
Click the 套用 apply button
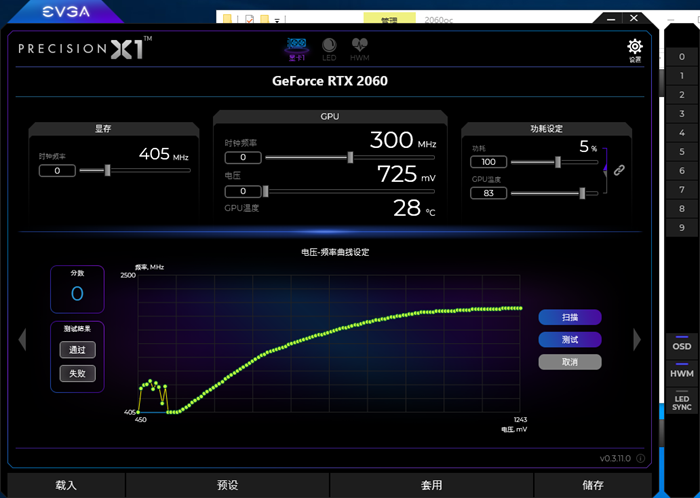[431, 485]
